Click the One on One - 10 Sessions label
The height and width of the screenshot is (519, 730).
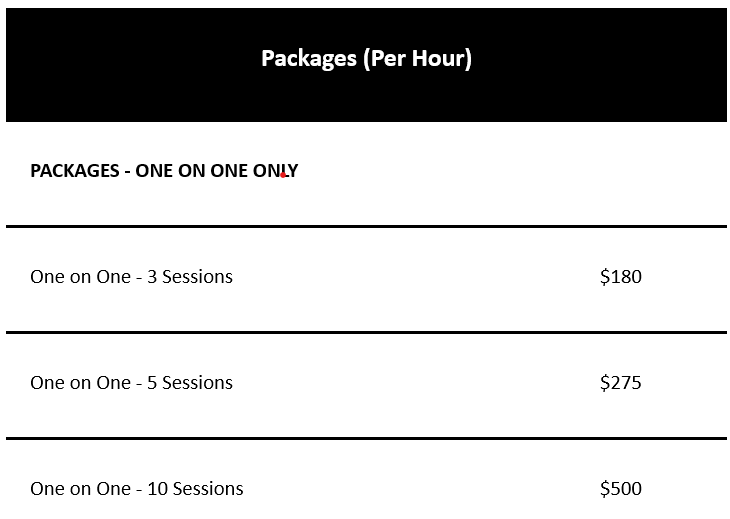coord(136,489)
